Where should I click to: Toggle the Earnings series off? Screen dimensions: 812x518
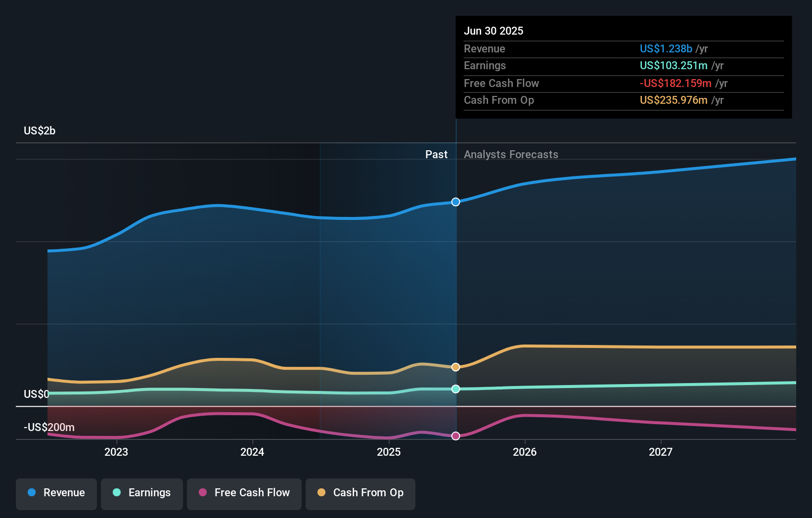coord(142,493)
